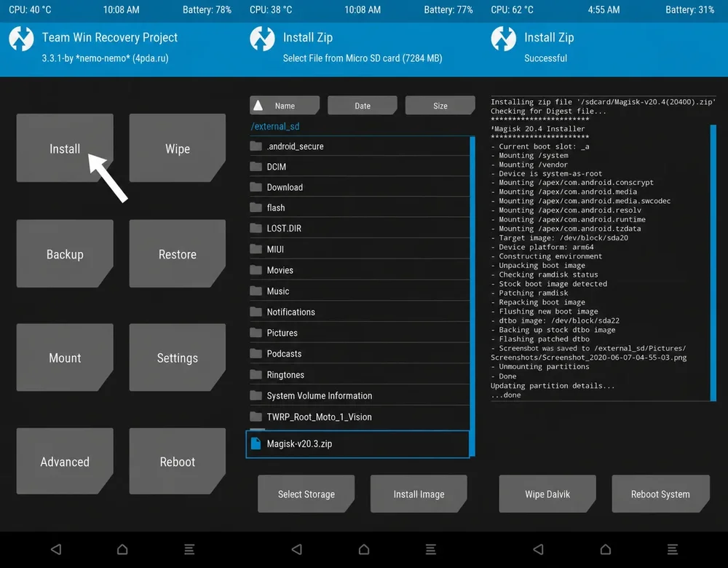Viewport: 728px width, 568px height.
Task: Click the 'Successful' status subtitle
Action: point(545,58)
